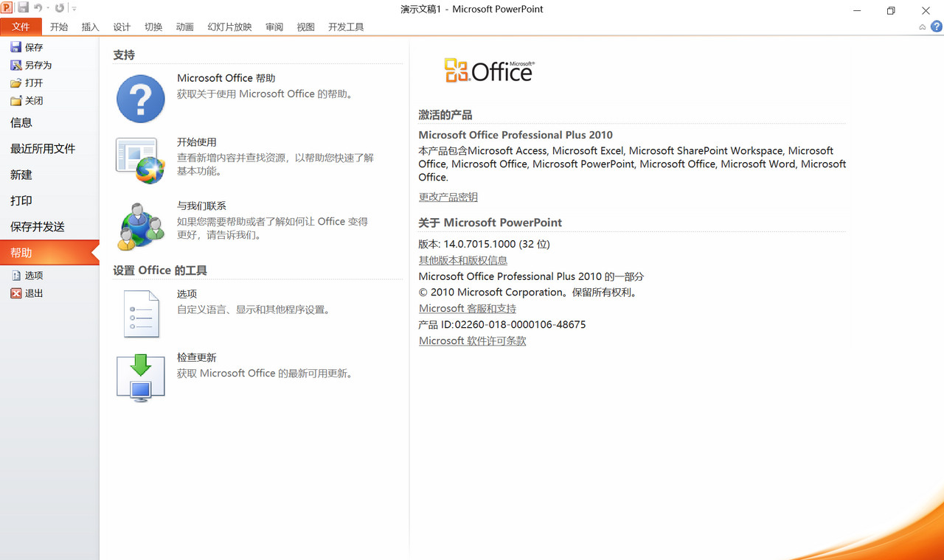Click the Office logo in the right pane
Screen dimensions: 944x560
(x=490, y=71)
